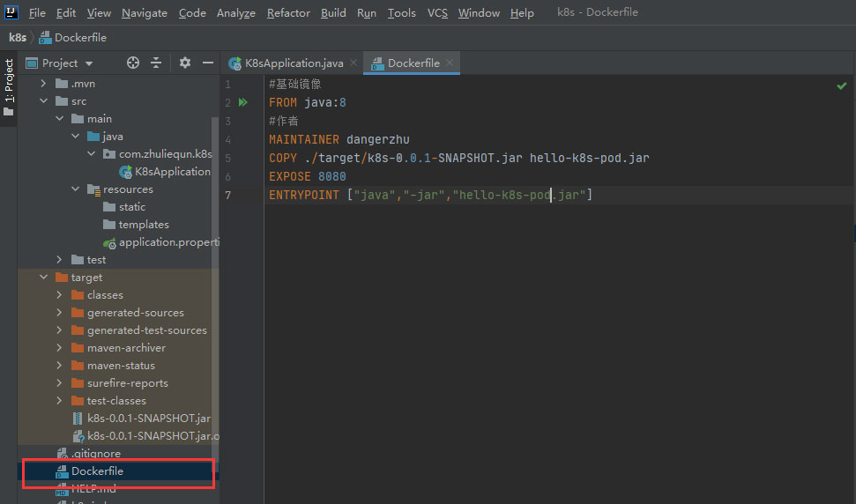Image resolution: width=856 pixels, height=504 pixels.
Task: Open Project panel settings gear
Action: [x=185, y=63]
